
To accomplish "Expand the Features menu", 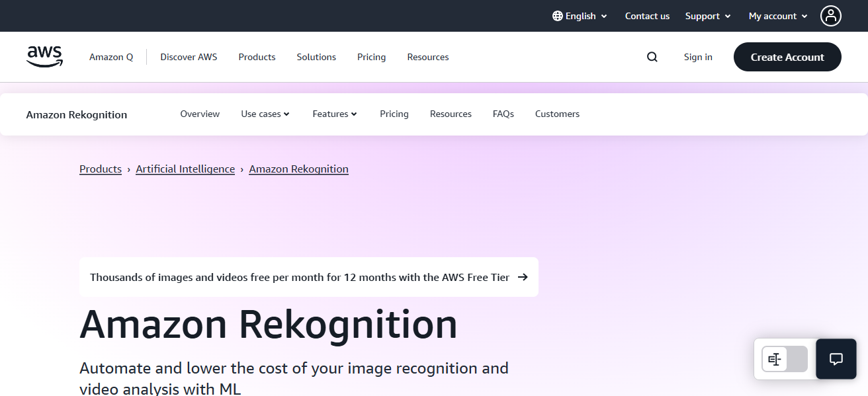I will click(x=335, y=114).
